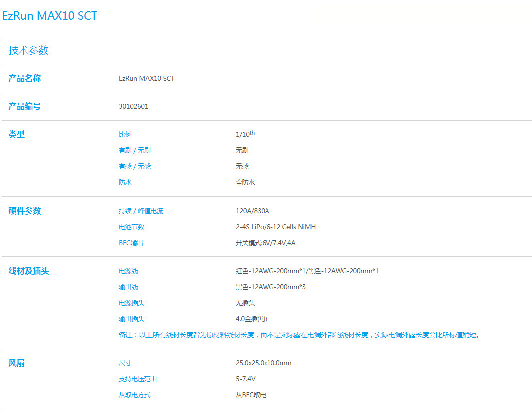532x414 pixels.
Task: Click the 防水 parameter label
Action: [125, 182]
